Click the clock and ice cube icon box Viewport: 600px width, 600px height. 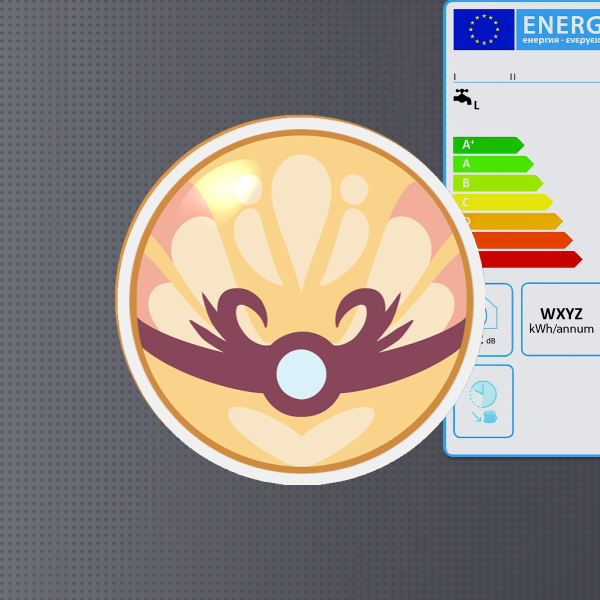click(484, 401)
